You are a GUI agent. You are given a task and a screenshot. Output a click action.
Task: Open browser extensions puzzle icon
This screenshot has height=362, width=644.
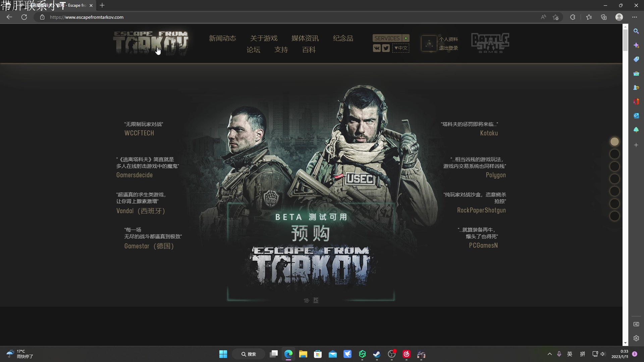(x=573, y=17)
